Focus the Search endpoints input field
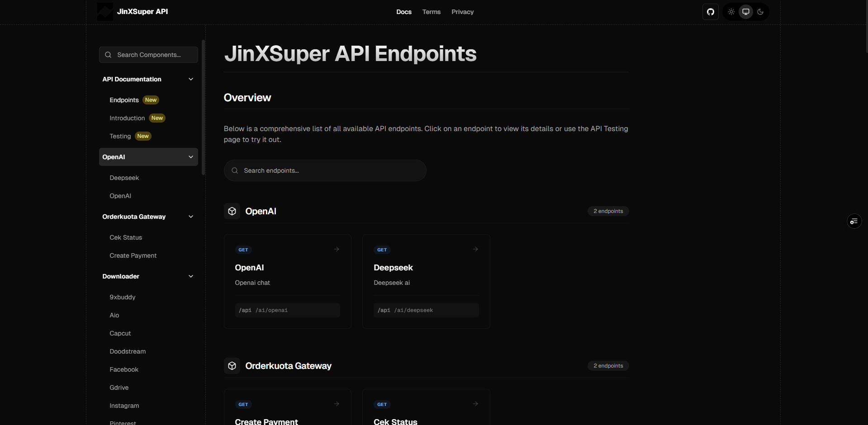 click(325, 170)
